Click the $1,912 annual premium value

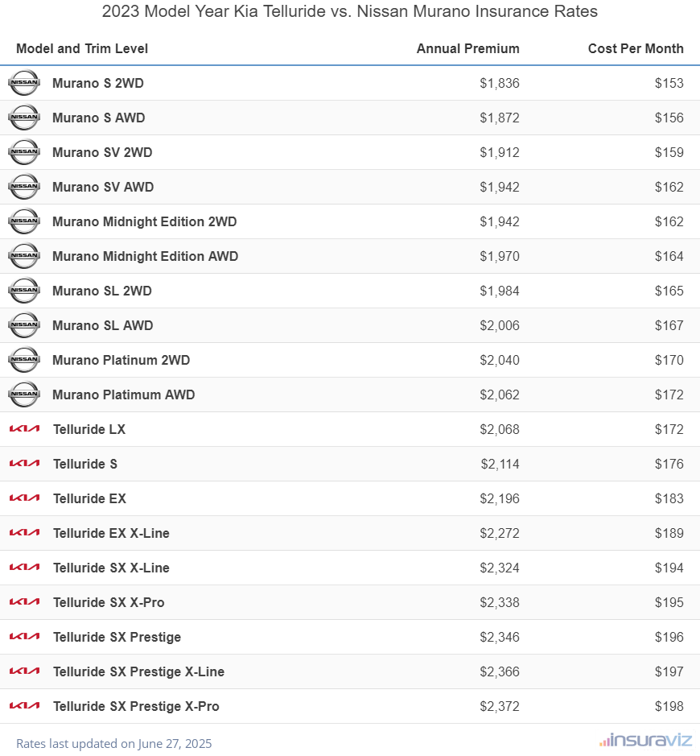coord(500,152)
